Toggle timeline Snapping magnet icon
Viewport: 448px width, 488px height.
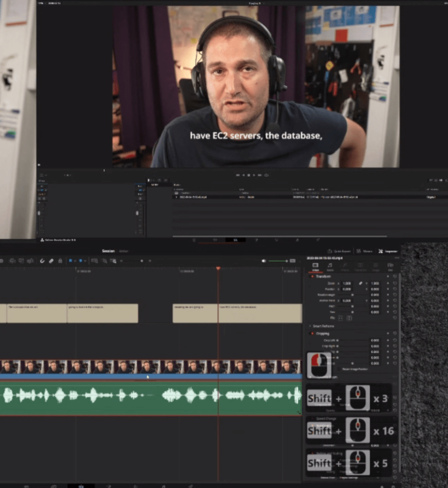click(42, 261)
